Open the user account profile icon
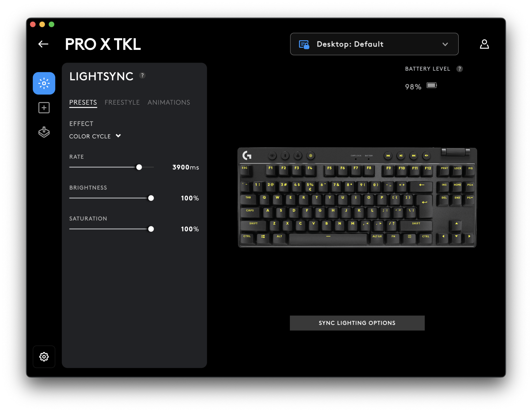 pyautogui.click(x=484, y=44)
